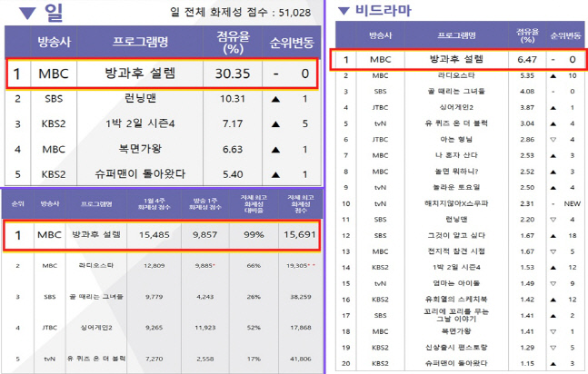Click the 방송사 header in the 비드라마 table
This screenshot has width=588, height=374.
(x=381, y=35)
